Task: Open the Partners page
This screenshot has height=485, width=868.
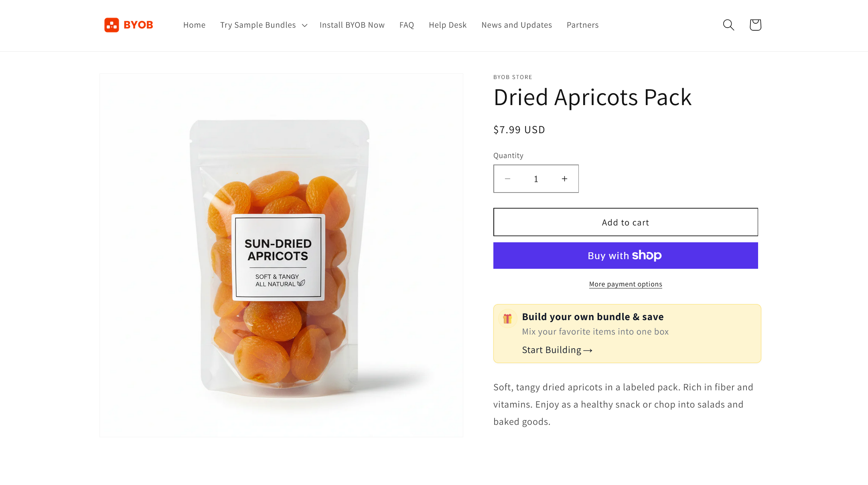Action: coord(582,25)
